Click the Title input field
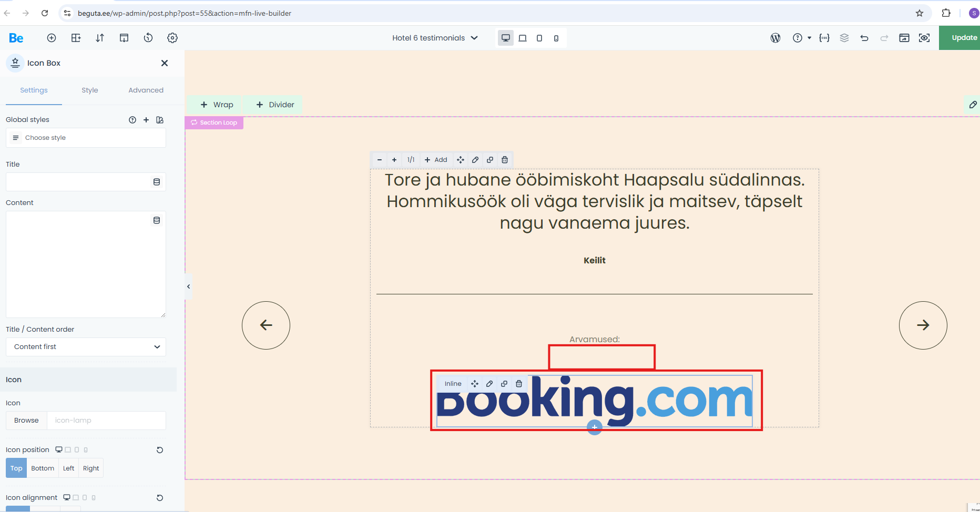Viewport: 980px width, 512px height. pos(79,182)
